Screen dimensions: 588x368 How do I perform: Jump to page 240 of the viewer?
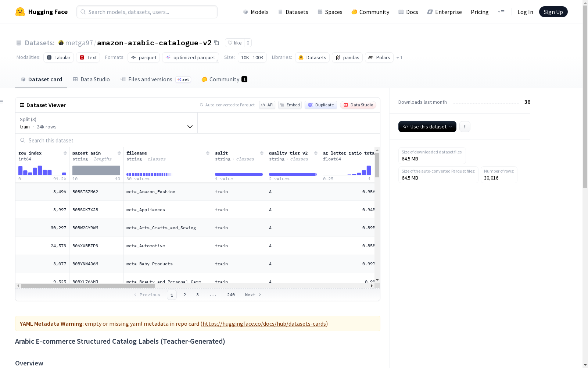point(231,295)
